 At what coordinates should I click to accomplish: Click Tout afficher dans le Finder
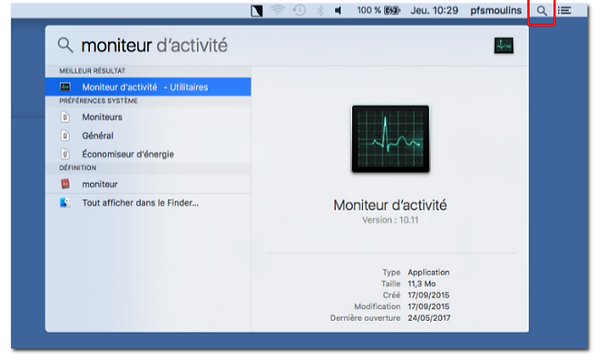click(x=148, y=203)
